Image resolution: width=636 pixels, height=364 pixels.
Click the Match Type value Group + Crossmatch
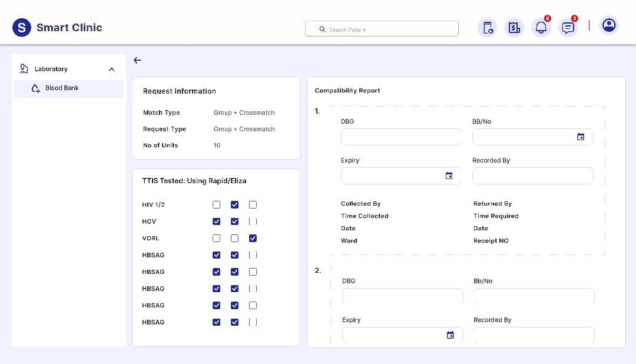244,112
